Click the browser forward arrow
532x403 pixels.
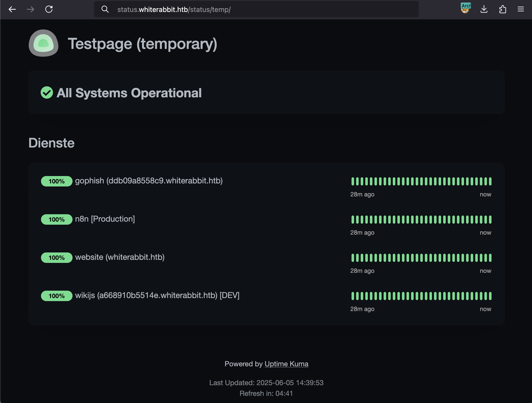(31, 9)
